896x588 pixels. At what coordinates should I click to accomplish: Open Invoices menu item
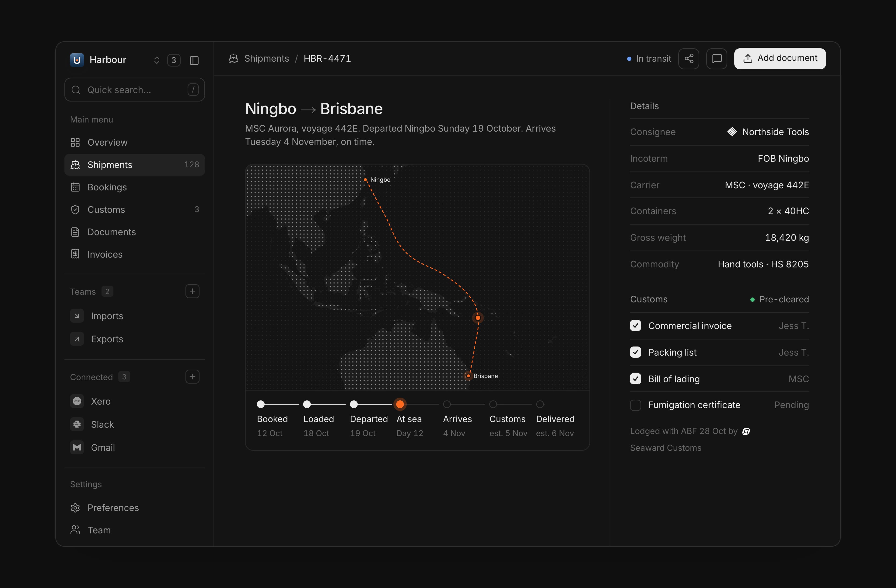[135, 255]
